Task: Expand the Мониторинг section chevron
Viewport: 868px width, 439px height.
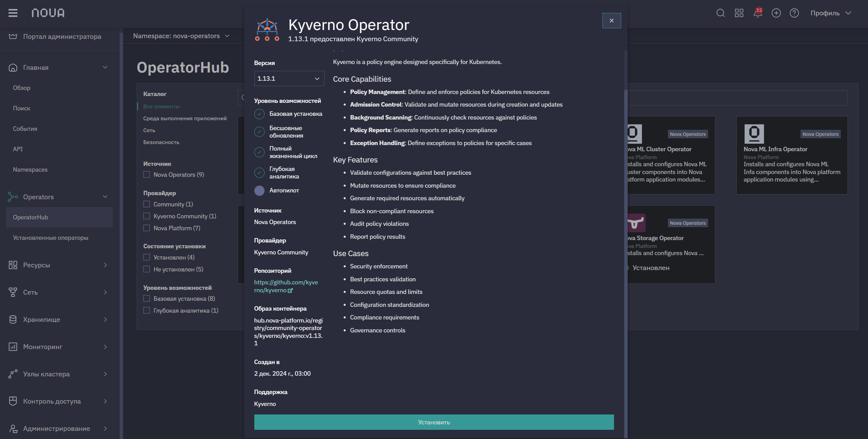Action: coord(105,347)
